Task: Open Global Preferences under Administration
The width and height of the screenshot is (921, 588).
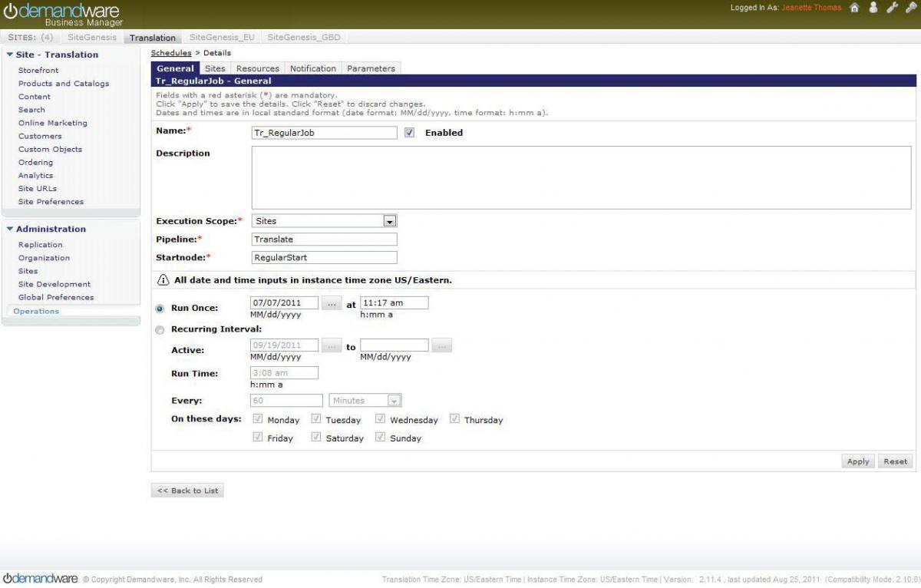Action: click(x=56, y=297)
